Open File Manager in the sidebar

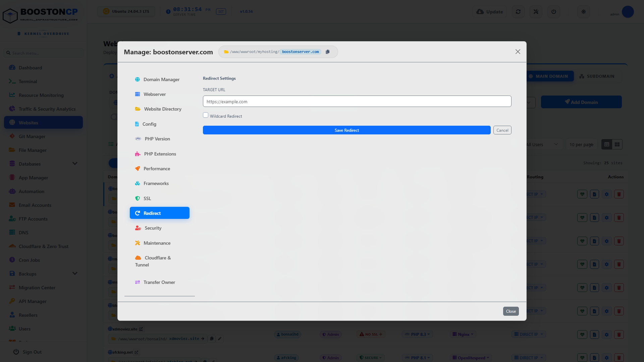(x=43, y=150)
